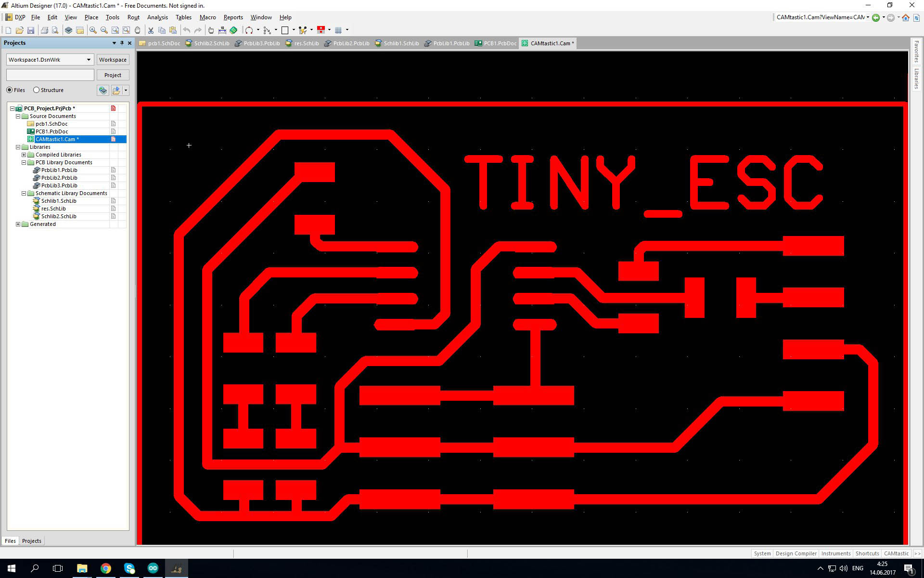Click the zoom out magnifier icon
Viewport: 924px width, 578px height.
[x=104, y=30]
